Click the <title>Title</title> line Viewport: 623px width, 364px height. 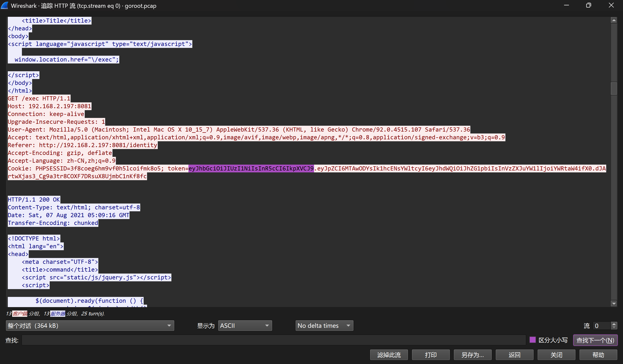56,20
